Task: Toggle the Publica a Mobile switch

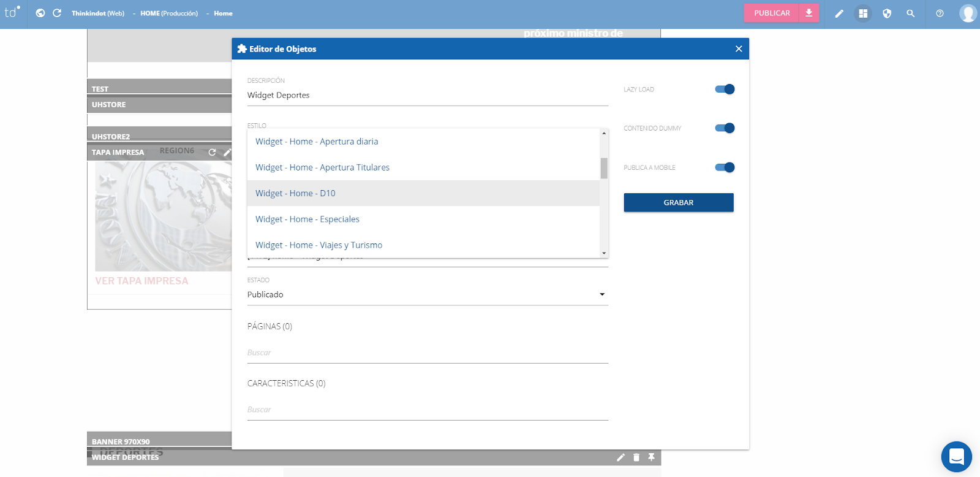Action: (x=725, y=167)
